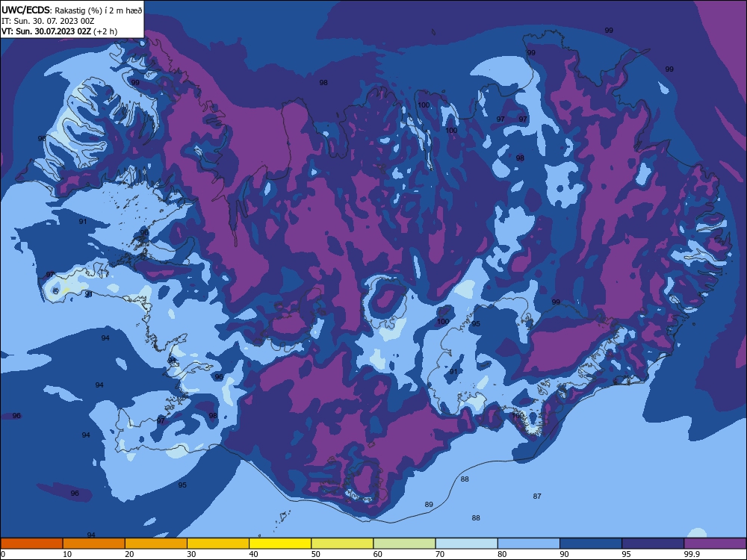Click the legend tick label '30'
Viewport: 747px width, 560px height.
click(x=191, y=554)
